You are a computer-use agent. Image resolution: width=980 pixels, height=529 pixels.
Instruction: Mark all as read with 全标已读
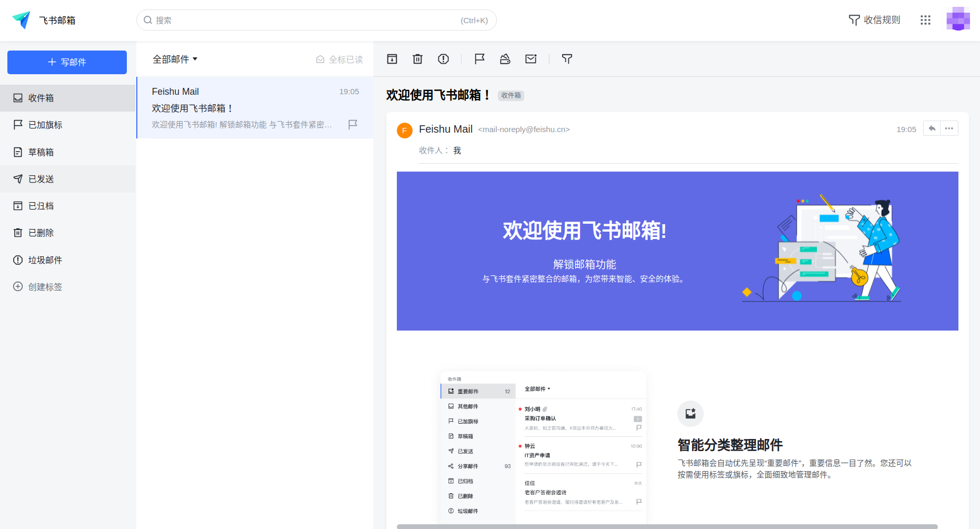[339, 59]
